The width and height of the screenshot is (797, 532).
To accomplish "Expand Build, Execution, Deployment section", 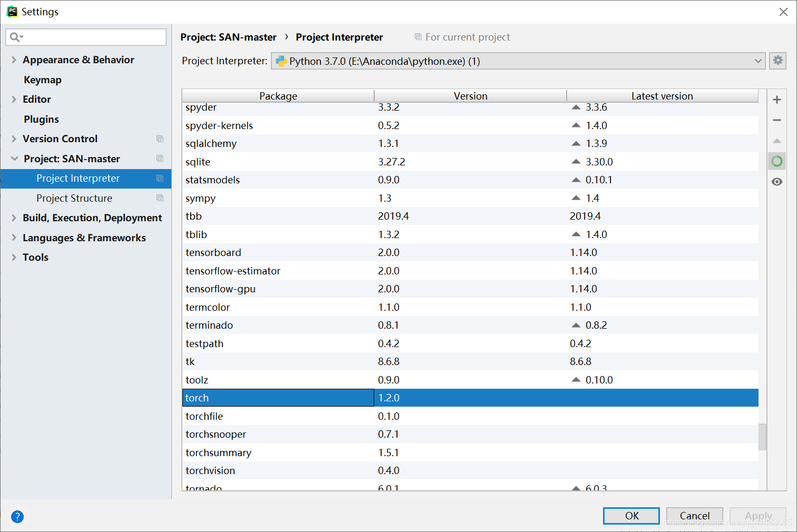I will point(14,218).
